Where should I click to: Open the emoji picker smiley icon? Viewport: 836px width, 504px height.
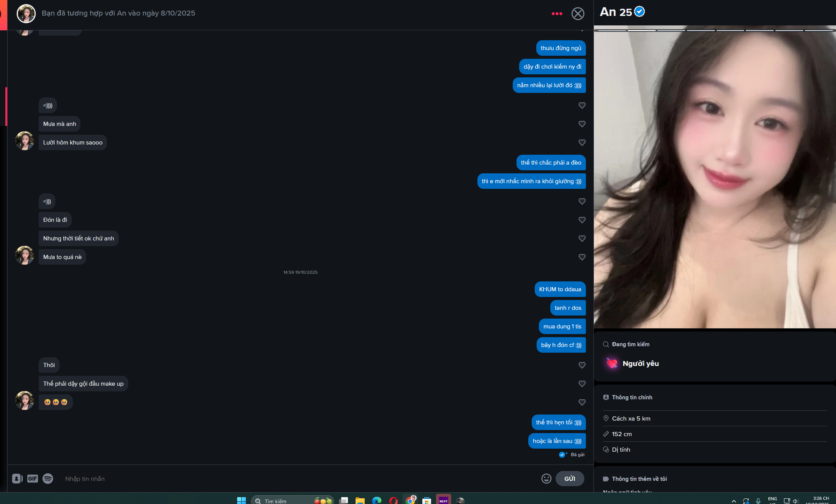[x=546, y=479]
